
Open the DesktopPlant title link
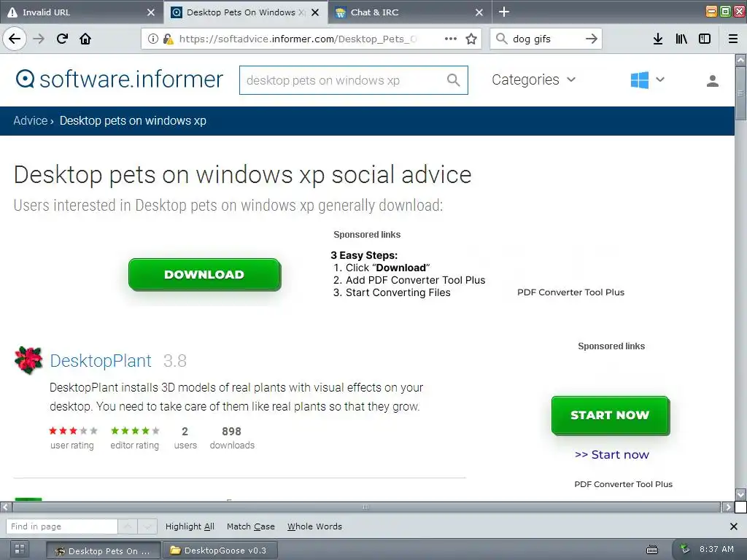click(x=101, y=360)
